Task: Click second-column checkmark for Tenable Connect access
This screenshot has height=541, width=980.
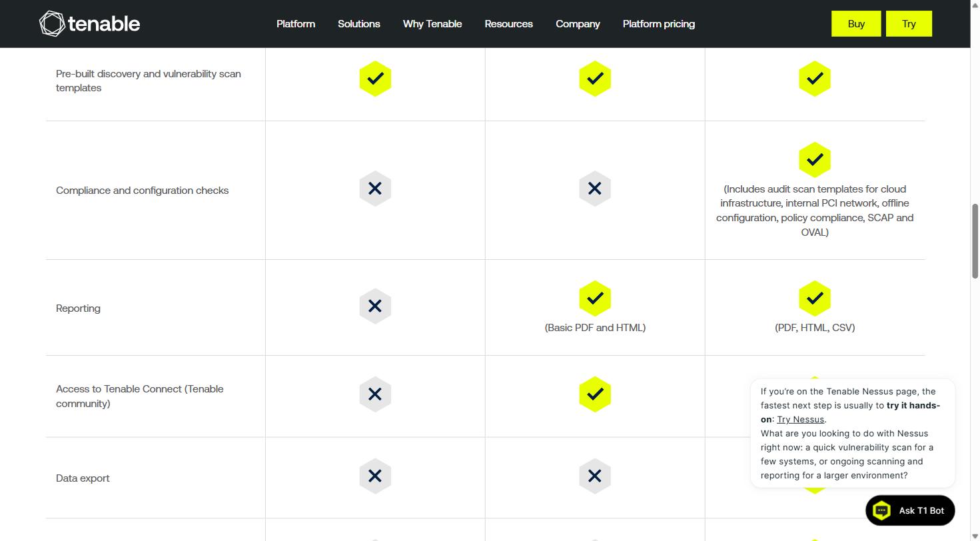Action: click(x=595, y=394)
